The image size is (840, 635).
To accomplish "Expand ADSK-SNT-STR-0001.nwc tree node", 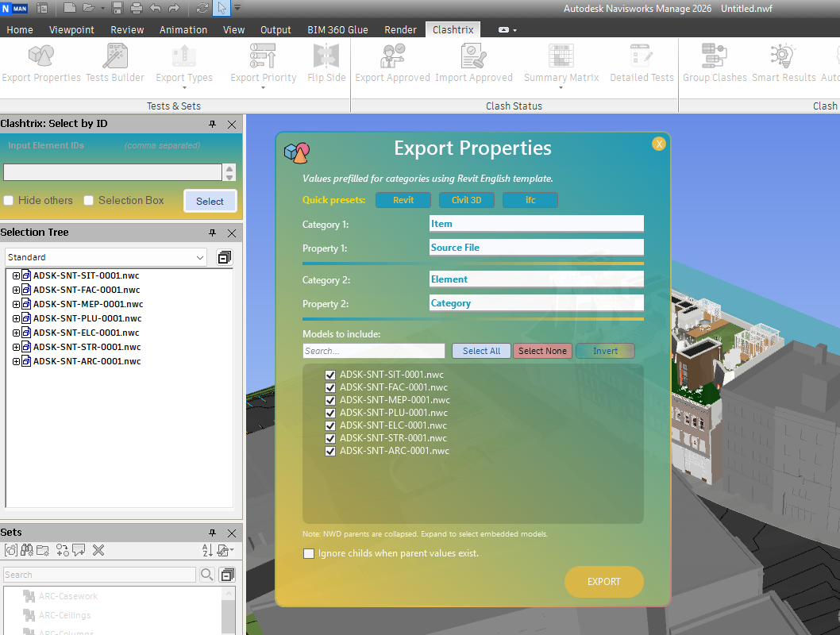I will click(x=16, y=347).
